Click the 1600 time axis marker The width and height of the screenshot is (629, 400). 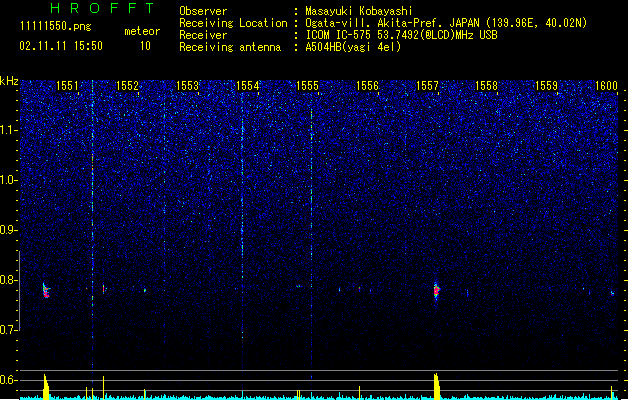point(606,86)
